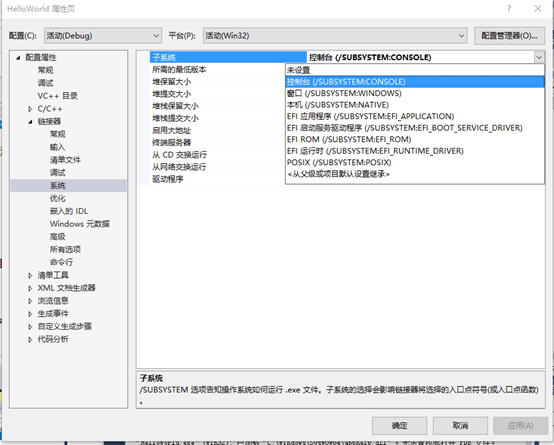Select the 启用大地址 property row

coord(217,130)
